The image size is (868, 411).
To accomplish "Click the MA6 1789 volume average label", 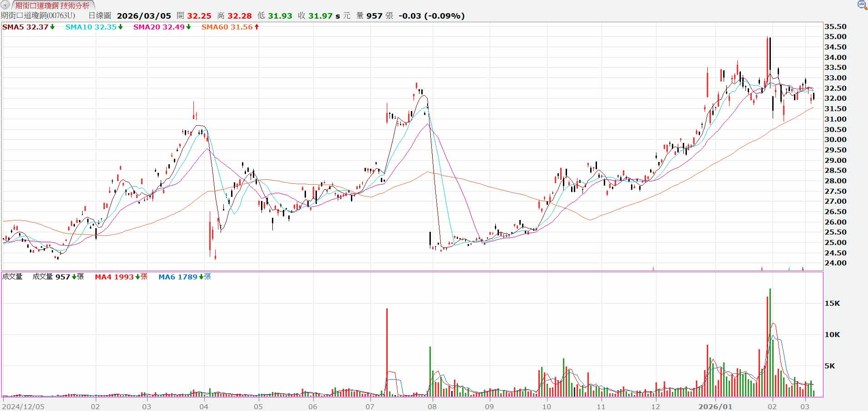I will pyautogui.click(x=184, y=277).
